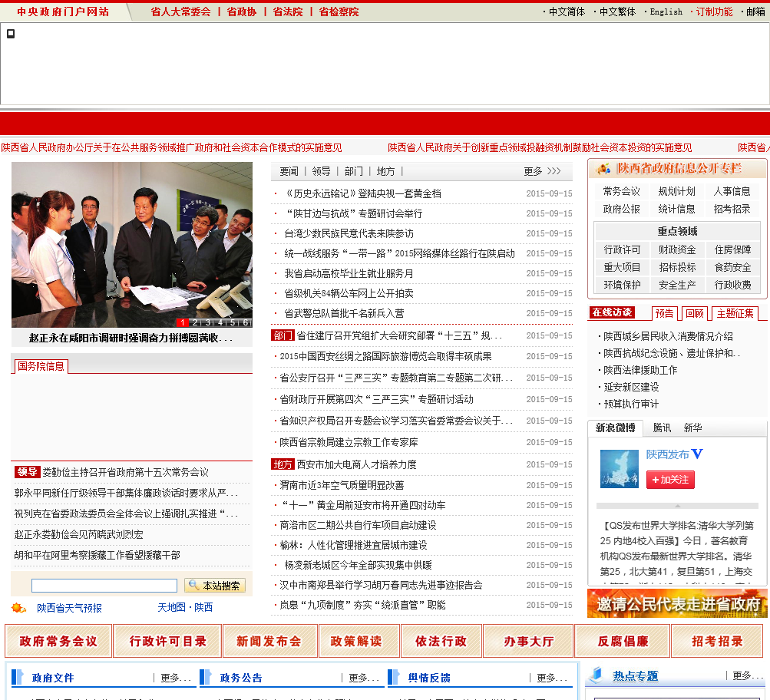Open 延安新区建设 interview topic
The image size is (770, 700).
631,388
